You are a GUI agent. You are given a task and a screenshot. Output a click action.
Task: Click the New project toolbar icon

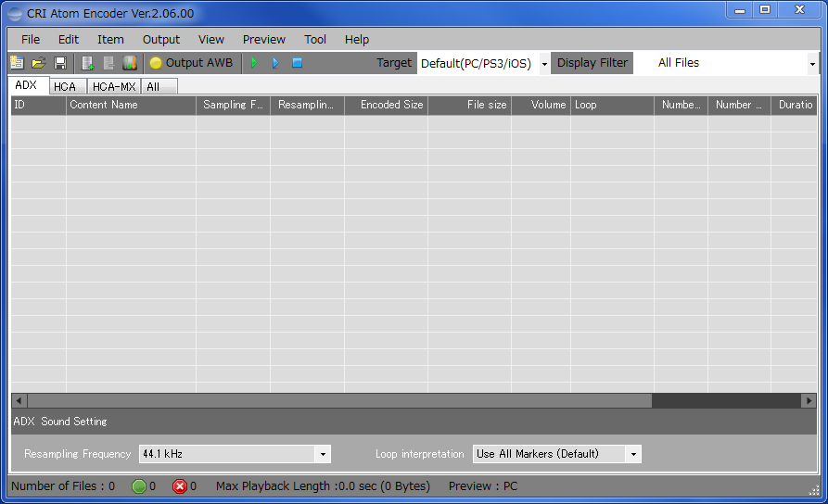[x=17, y=63]
